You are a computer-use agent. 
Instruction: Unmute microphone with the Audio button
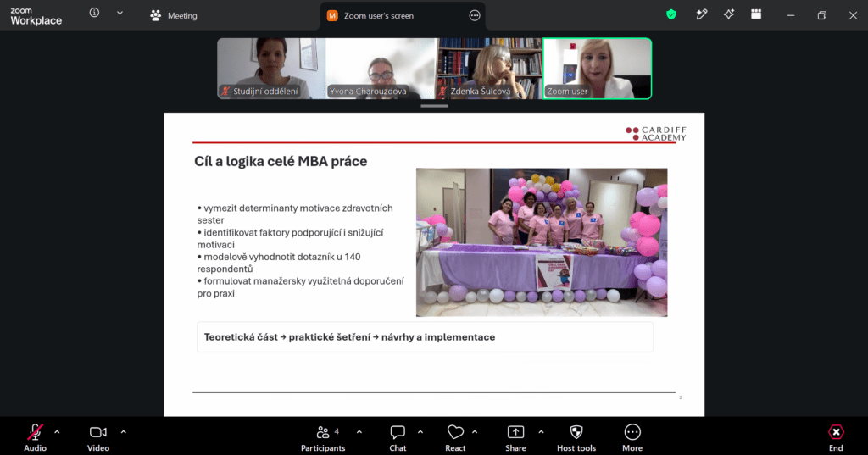tap(35, 437)
